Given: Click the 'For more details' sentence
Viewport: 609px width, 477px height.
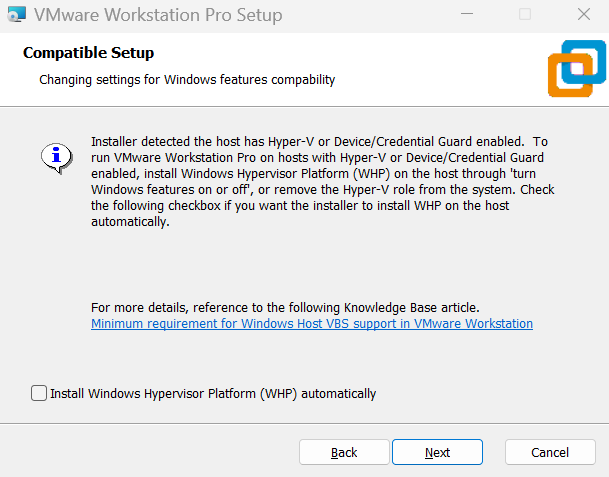Looking at the screenshot, I should (285, 308).
